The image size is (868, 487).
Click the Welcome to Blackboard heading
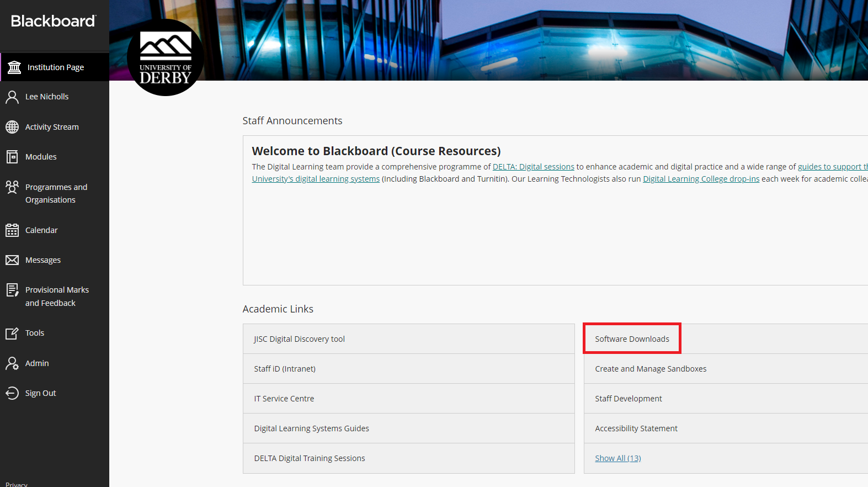pos(376,151)
